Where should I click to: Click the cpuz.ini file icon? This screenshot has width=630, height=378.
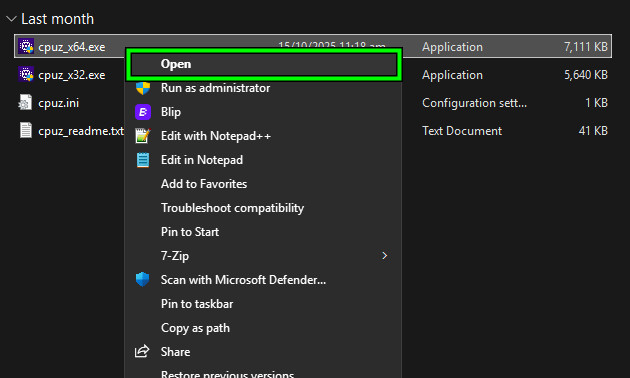coord(25,102)
